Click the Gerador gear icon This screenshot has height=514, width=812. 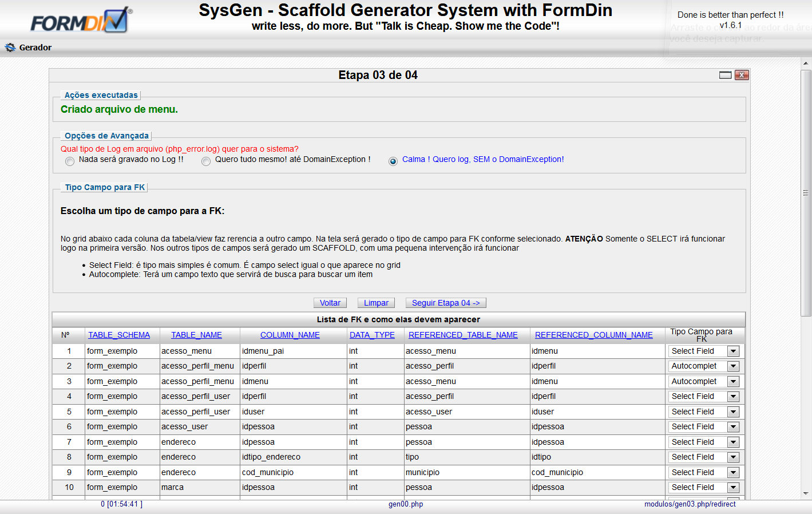(x=10, y=48)
